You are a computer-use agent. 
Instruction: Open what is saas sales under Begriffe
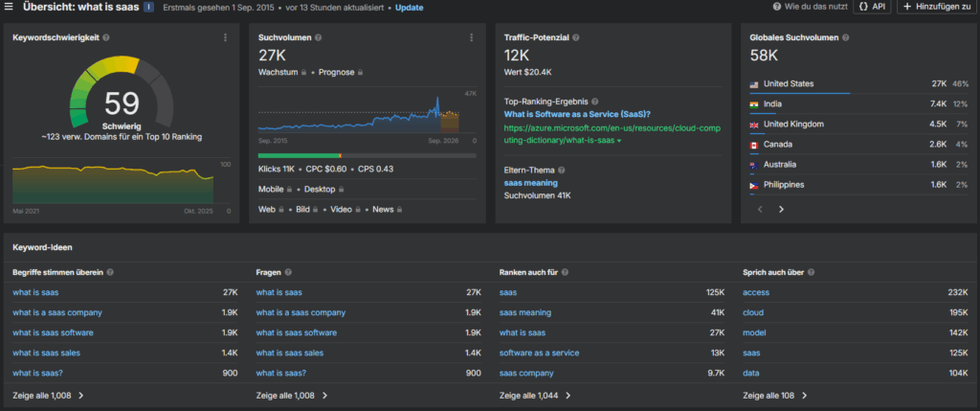pos(46,353)
